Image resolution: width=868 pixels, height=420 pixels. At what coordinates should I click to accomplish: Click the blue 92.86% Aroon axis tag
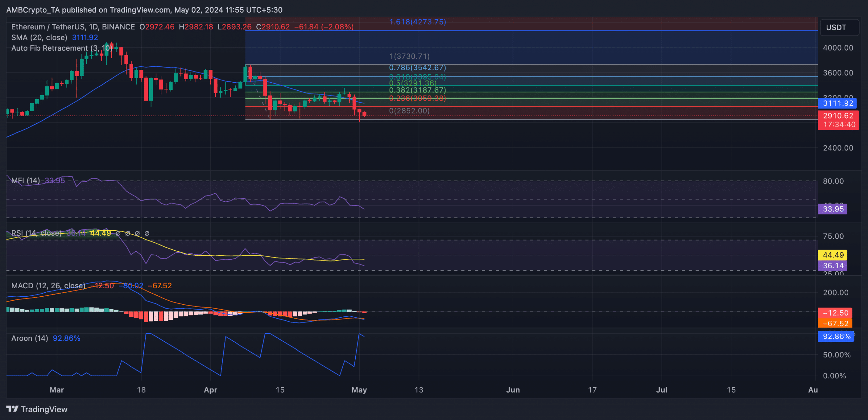click(836, 336)
